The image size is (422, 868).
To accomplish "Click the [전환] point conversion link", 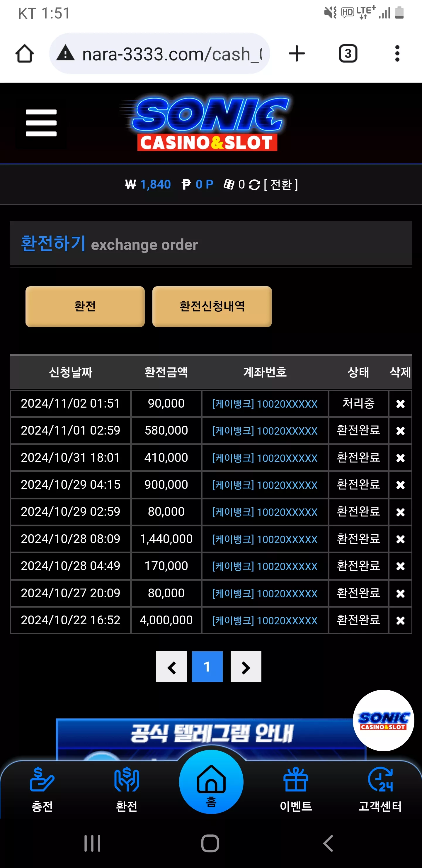I will pos(280,185).
